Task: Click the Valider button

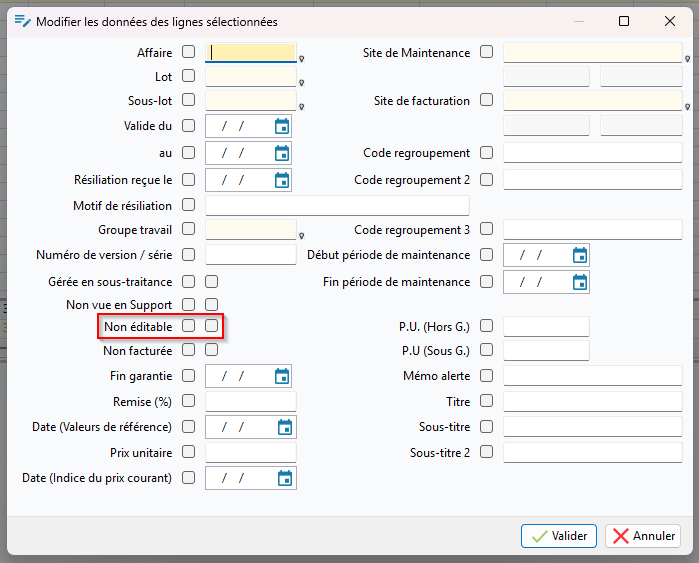Action: point(559,536)
